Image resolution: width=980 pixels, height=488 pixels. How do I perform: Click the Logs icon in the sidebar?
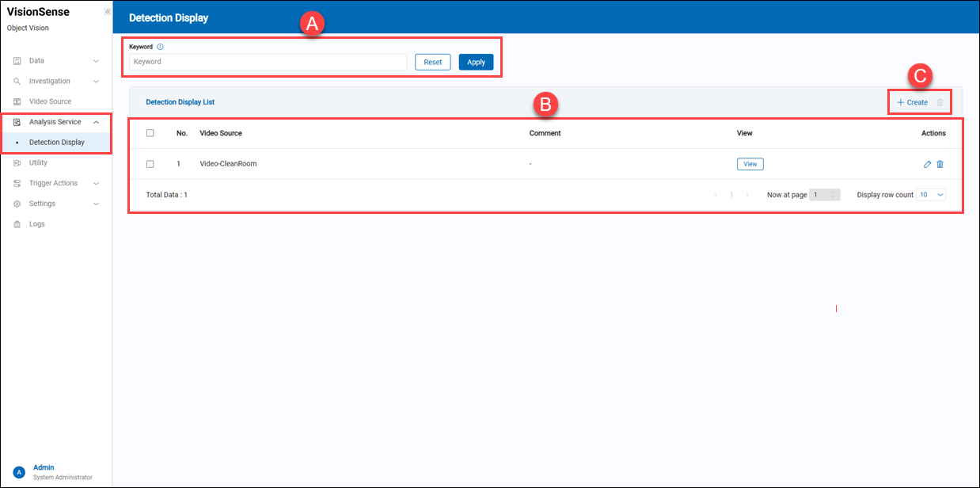[17, 223]
